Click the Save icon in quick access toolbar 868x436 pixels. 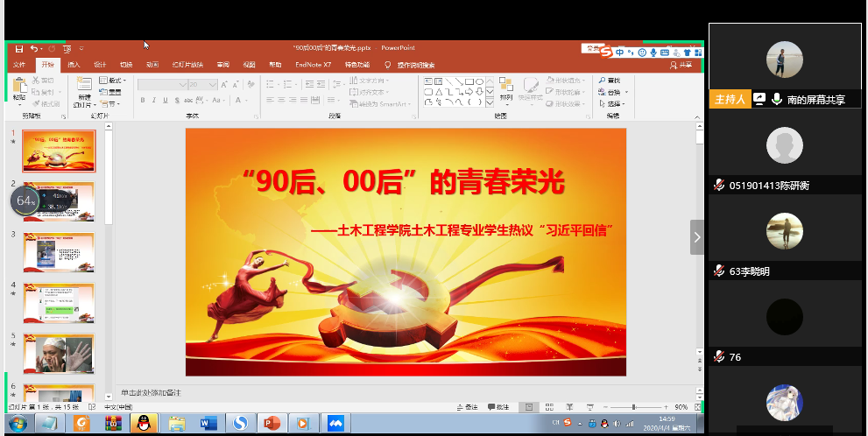(x=18, y=49)
